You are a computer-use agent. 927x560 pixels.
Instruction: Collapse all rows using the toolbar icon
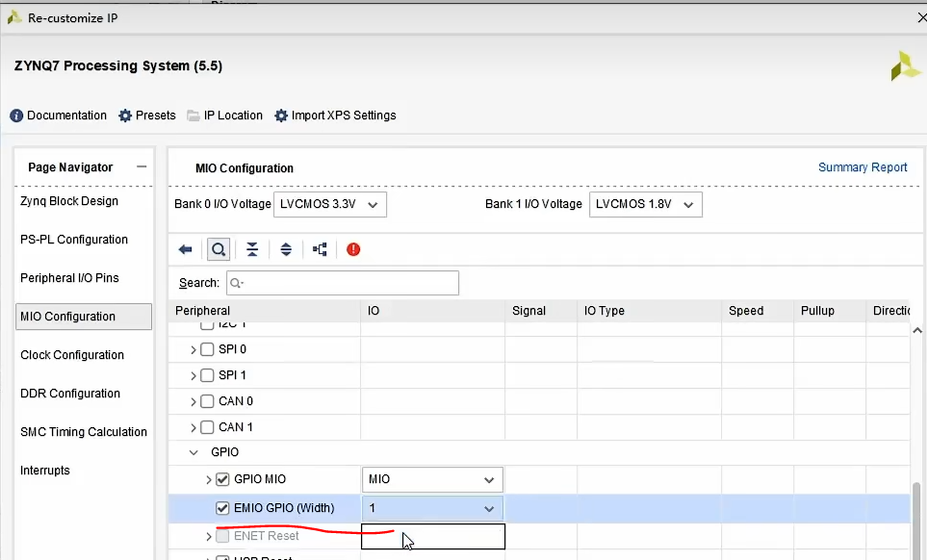tap(252, 249)
